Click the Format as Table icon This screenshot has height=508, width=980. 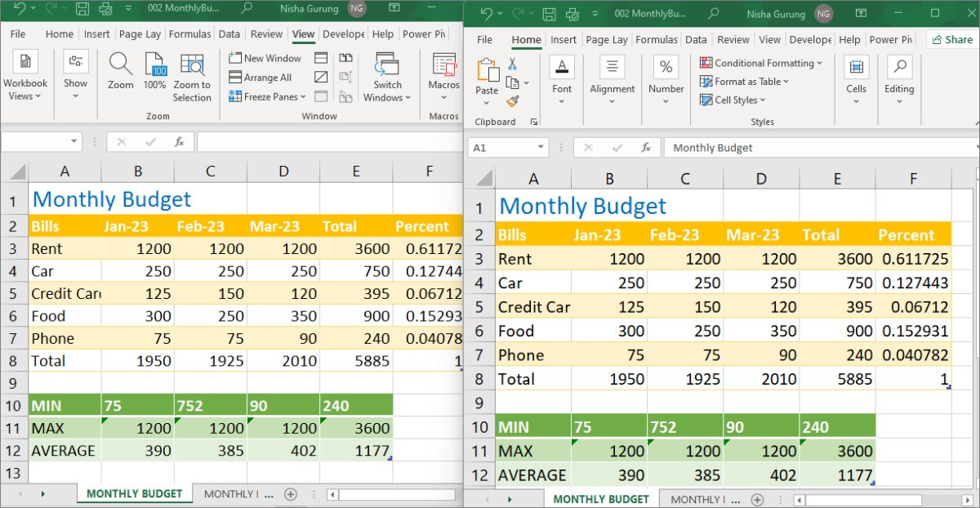click(743, 82)
